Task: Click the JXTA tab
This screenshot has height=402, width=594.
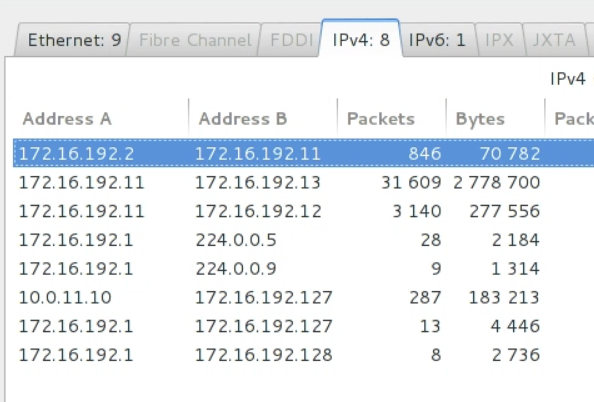Action: pyautogui.click(x=554, y=40)
